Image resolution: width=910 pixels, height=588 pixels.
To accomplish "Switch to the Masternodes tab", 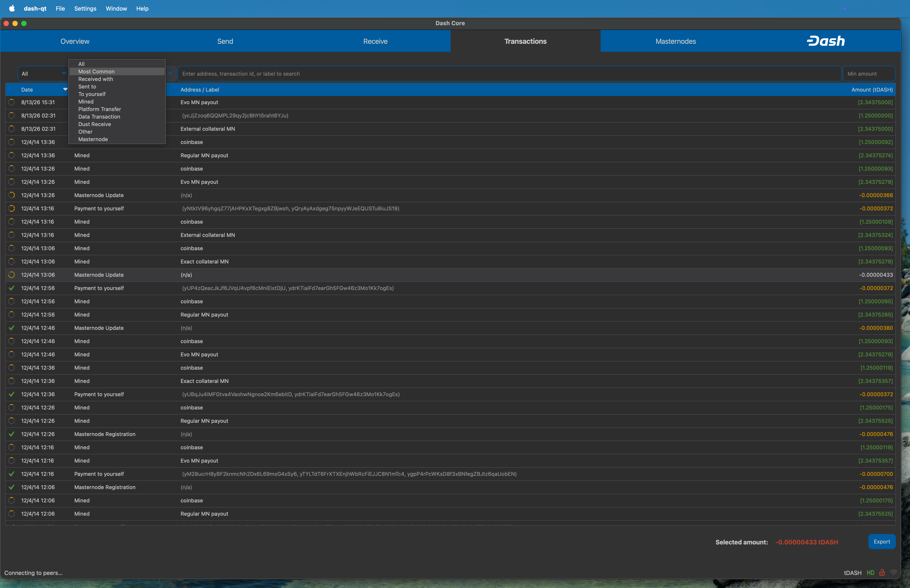I will [x=676, y=41].
